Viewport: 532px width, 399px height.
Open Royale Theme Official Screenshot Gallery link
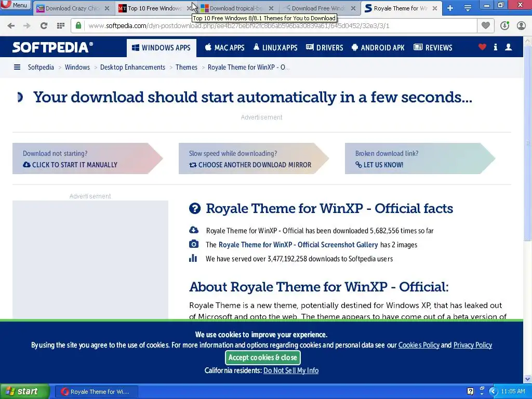pos(298,245)
